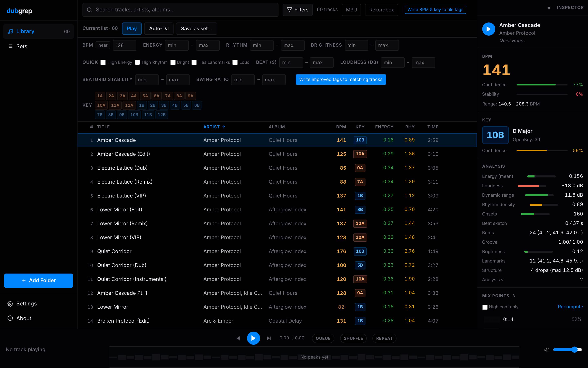Click the 12A key badge on Lower Mirror (Remix)
Image resolution: width=588 pixels, height=368 pixels.
click(360, 223)
